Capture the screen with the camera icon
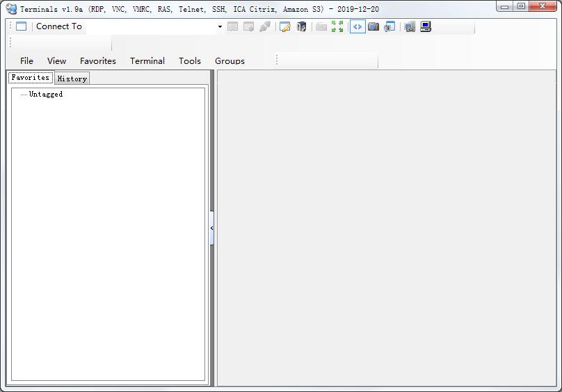562x392 pixels. [374, 26]
